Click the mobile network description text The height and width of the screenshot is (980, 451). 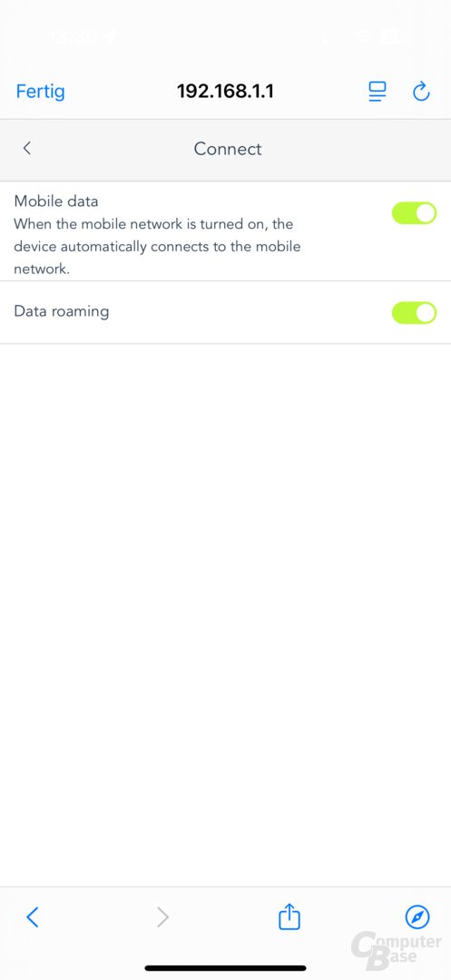coord(157,246)
